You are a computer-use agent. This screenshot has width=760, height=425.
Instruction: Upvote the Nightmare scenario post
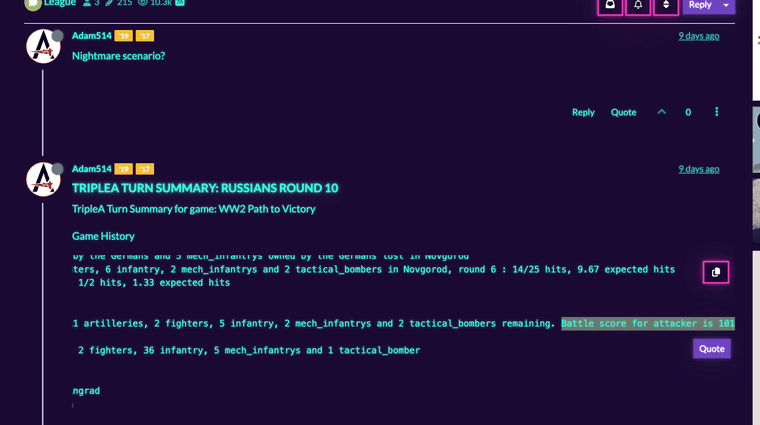662,112
